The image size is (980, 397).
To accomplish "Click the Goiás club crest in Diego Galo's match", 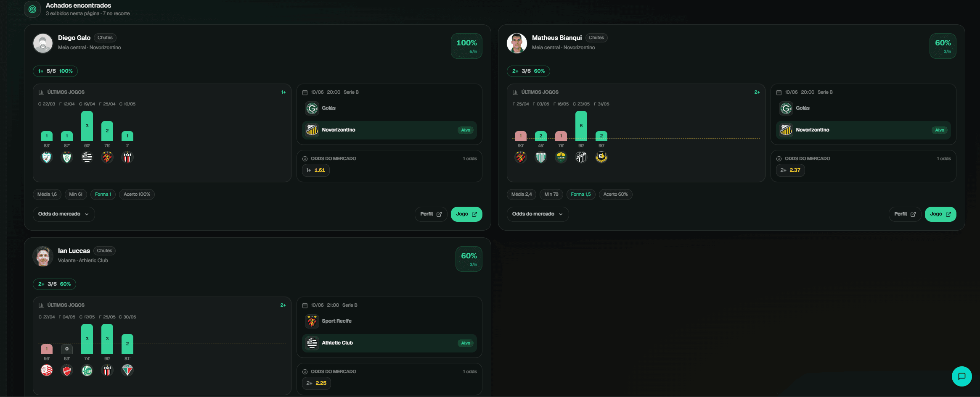I will 312,108.
